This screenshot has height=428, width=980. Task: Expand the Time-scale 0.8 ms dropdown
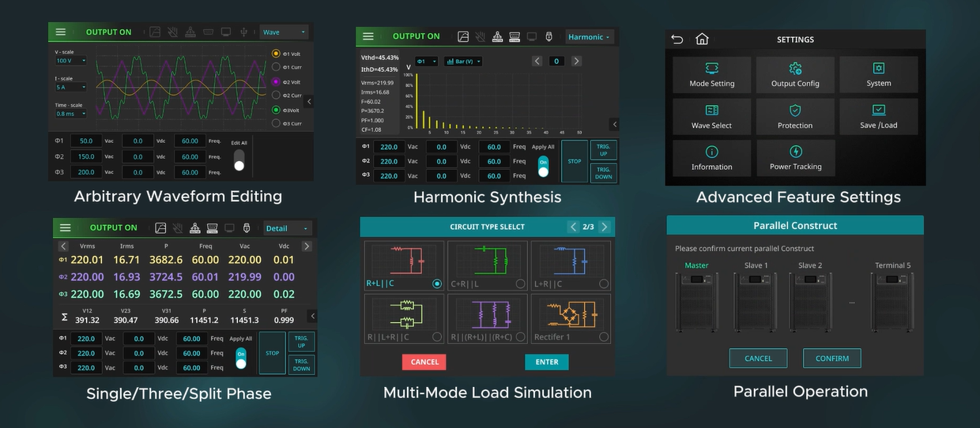(x=71, y=114)
